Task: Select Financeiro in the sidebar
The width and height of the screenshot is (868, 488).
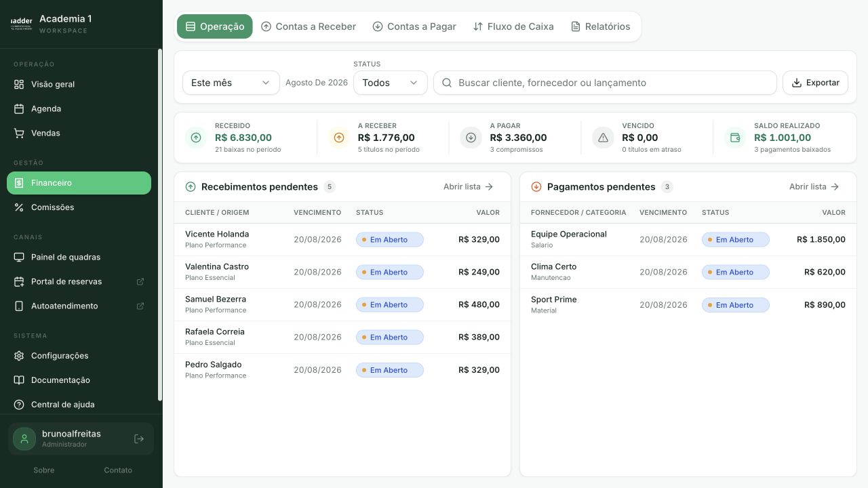Action: (x=79, y=183)
